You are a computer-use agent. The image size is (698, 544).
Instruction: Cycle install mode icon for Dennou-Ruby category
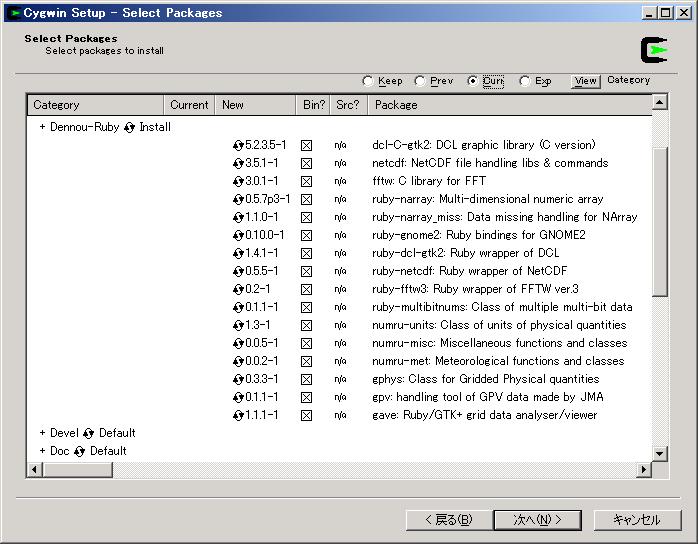click(130, 128)
